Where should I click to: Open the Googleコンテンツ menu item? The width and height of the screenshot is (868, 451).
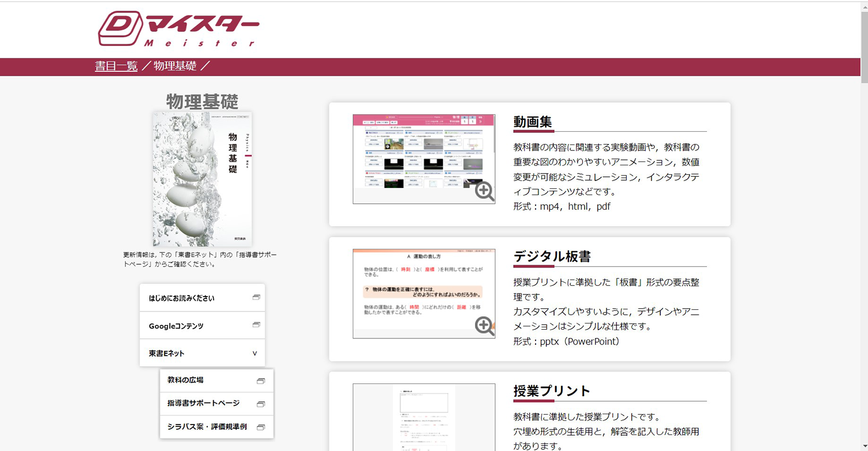(x=176, y=326)
